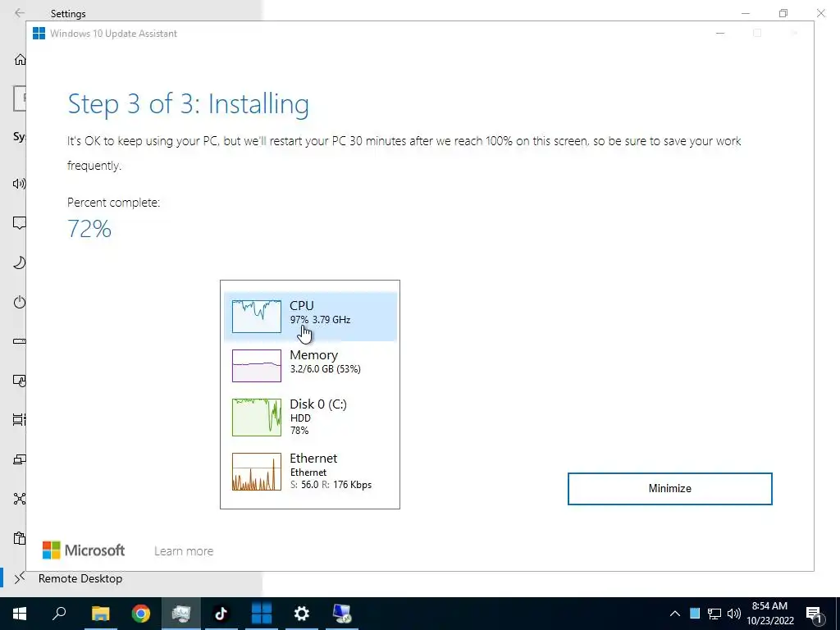
Task: Open the Learn more link
Action: 184,550
